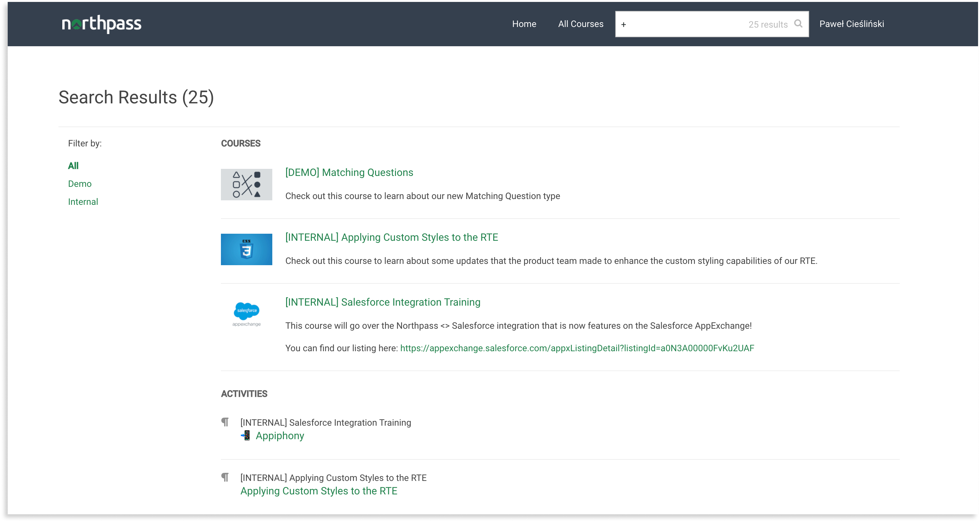Image resolution: width=980 pixels, height=522 pixels.
Task: Click paragraph icon next to Salesforce activity
Action: [225, 422]
